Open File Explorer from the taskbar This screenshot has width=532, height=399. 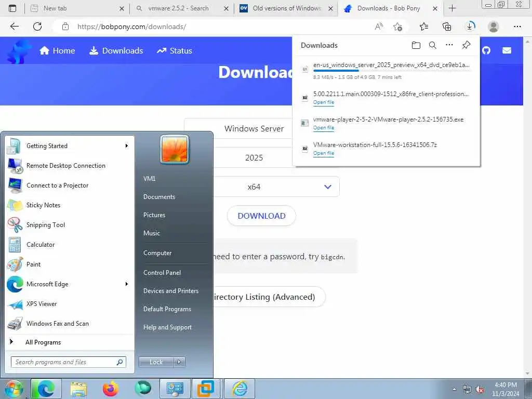[79, 389]
